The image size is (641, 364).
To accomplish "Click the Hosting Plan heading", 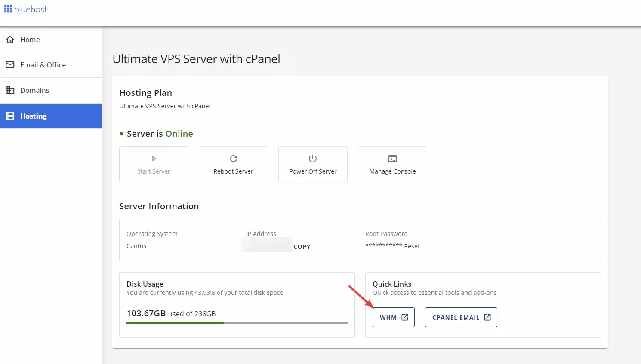I will pos(145,93).
